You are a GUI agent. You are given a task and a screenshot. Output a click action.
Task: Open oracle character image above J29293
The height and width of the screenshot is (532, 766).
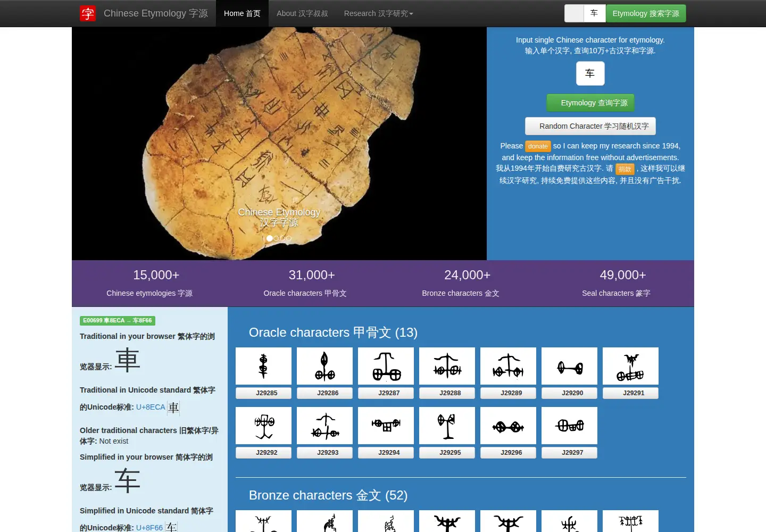point(325,426)
